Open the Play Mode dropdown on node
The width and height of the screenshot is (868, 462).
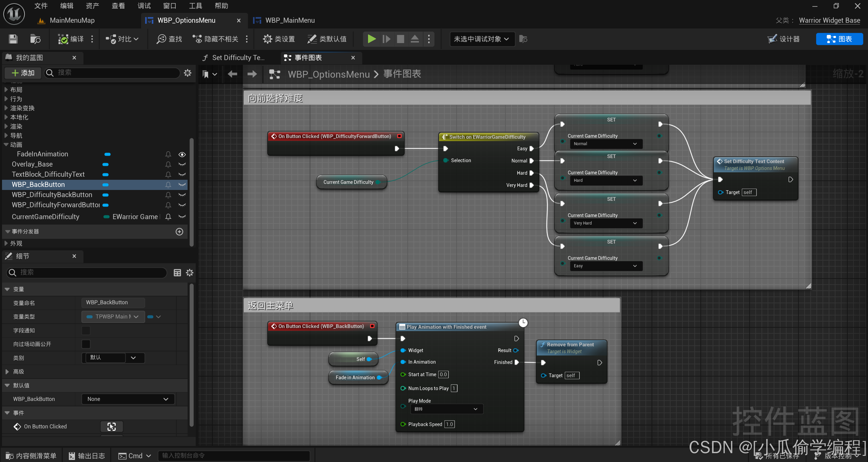coord(446,409)
